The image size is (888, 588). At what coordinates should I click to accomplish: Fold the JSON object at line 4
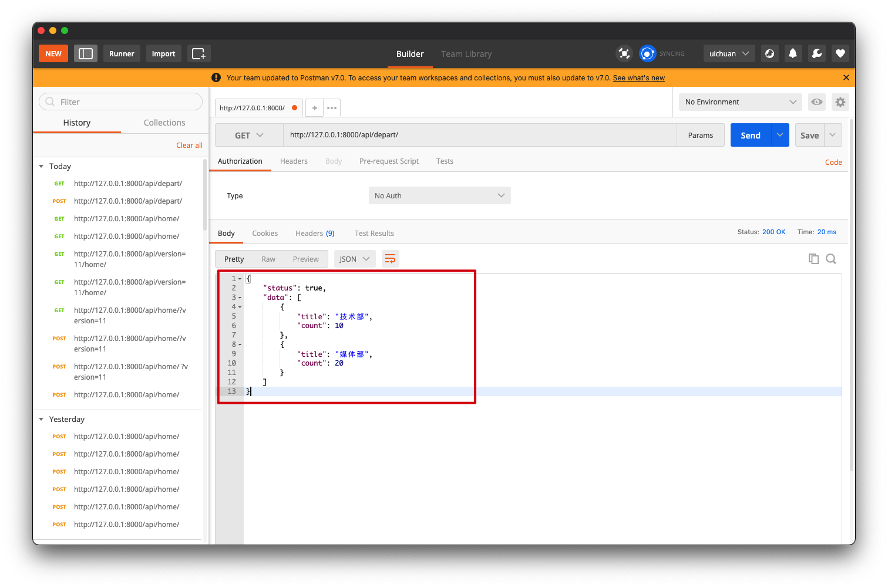[240, 307]
